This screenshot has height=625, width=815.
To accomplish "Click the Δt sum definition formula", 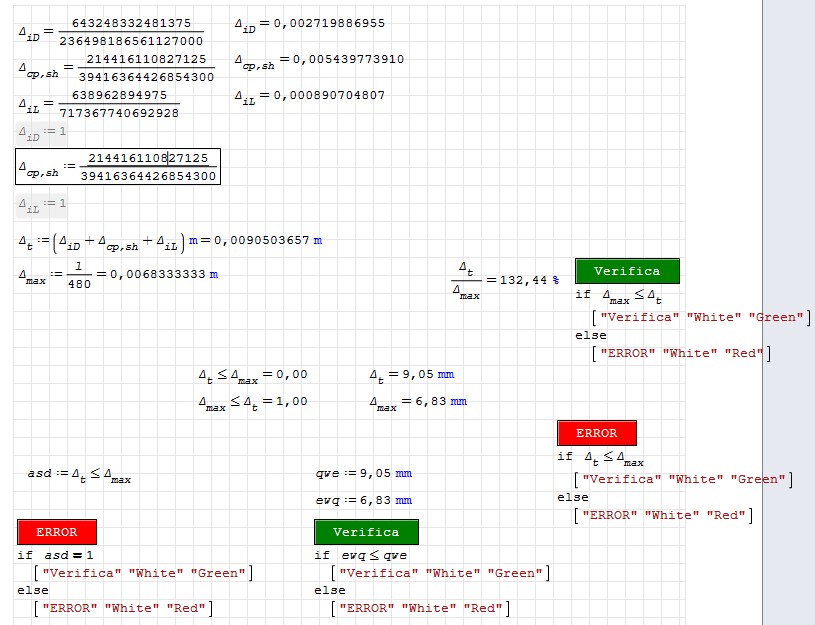I will (102, 241).
